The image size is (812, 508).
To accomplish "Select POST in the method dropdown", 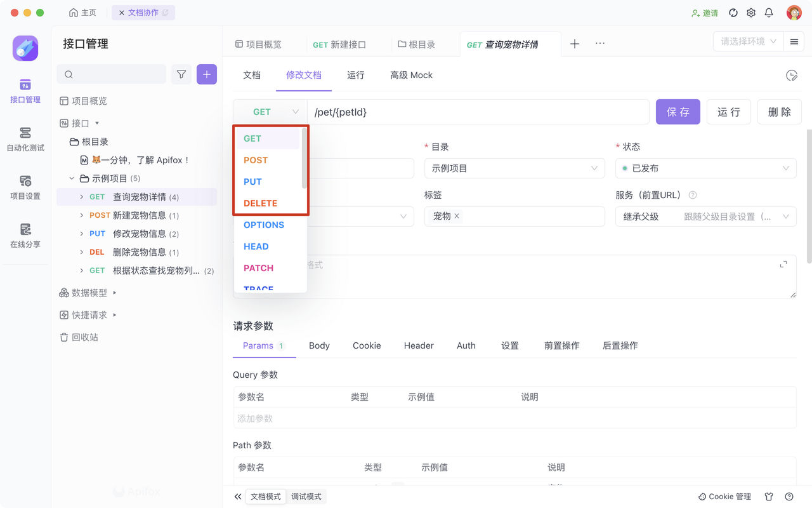I will pyautogui.click(x=256, y=160).
